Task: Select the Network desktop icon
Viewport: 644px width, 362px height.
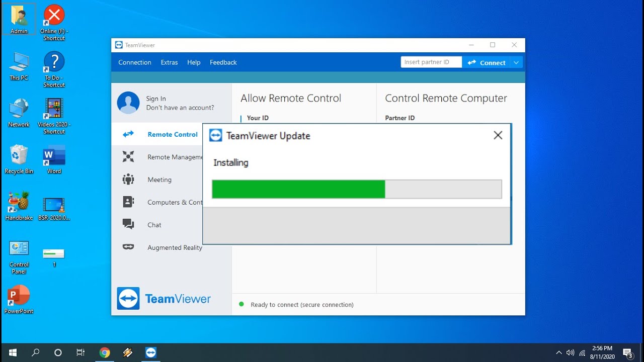Action: click(19, 113)
